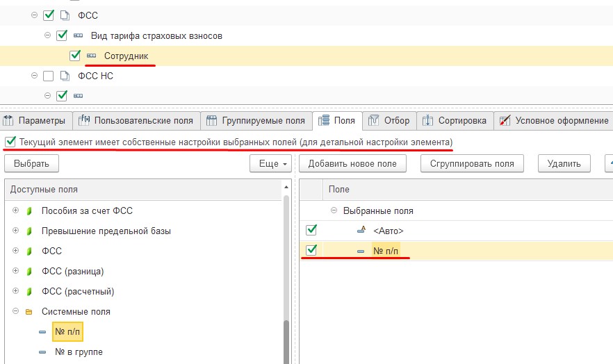
Task: Collapse the ФСС НС tree node
Action: [x=35, y=76]
